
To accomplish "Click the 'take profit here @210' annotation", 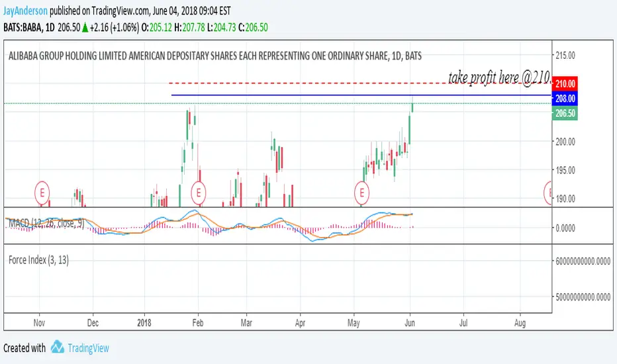I will point(499,77).
